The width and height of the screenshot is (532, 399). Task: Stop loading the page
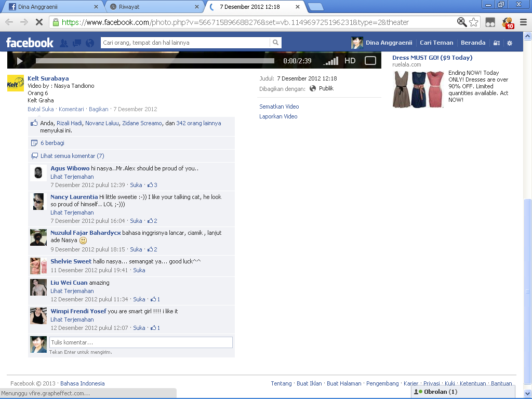[39, 22]
